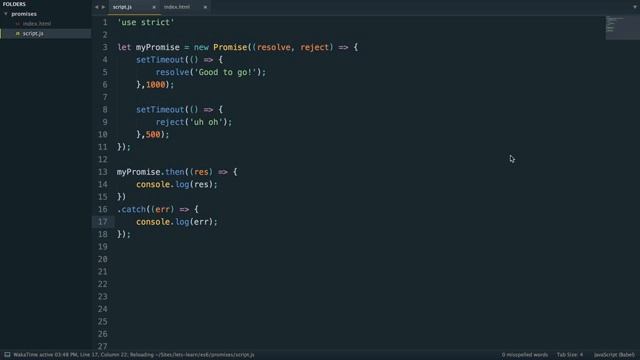The height and width of the screenshot is (360, 640).
Task: Click the reject parameter on line 3
Action: (314, 47)
